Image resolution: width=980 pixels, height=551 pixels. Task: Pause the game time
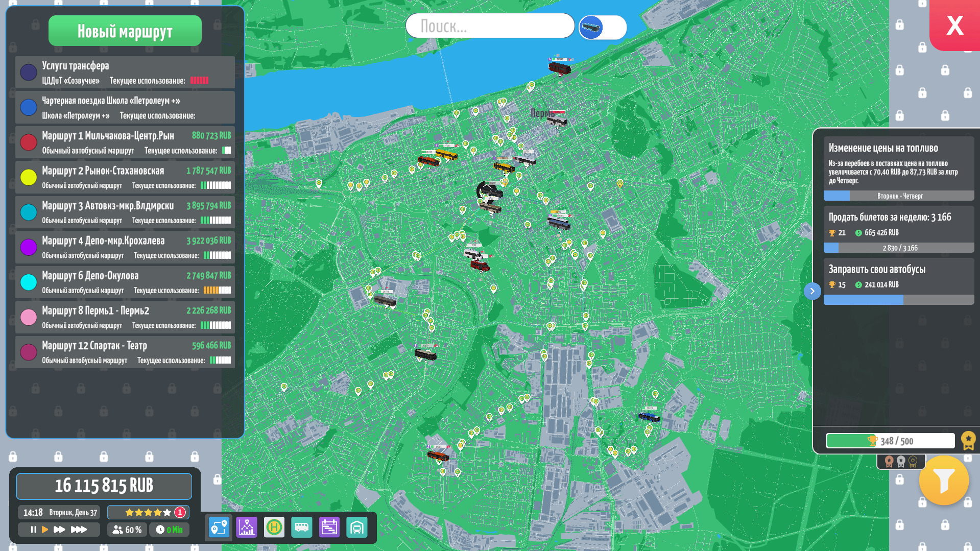[x=33, y=530]
